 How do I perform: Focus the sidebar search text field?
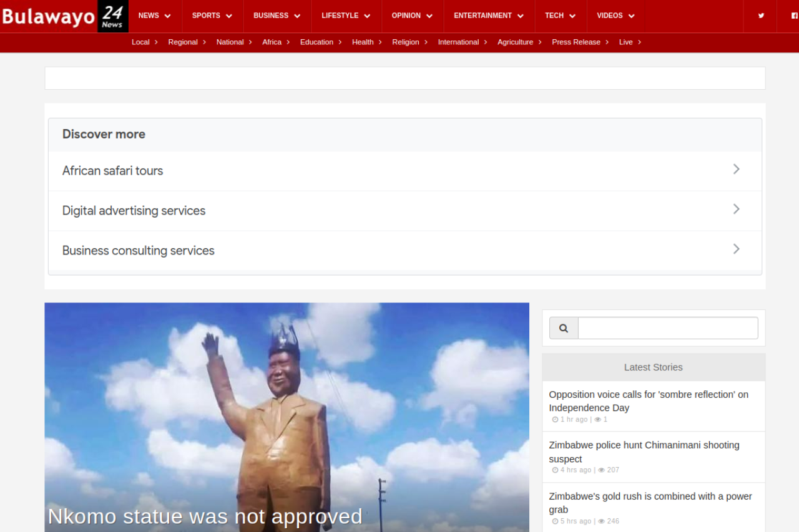667,328
